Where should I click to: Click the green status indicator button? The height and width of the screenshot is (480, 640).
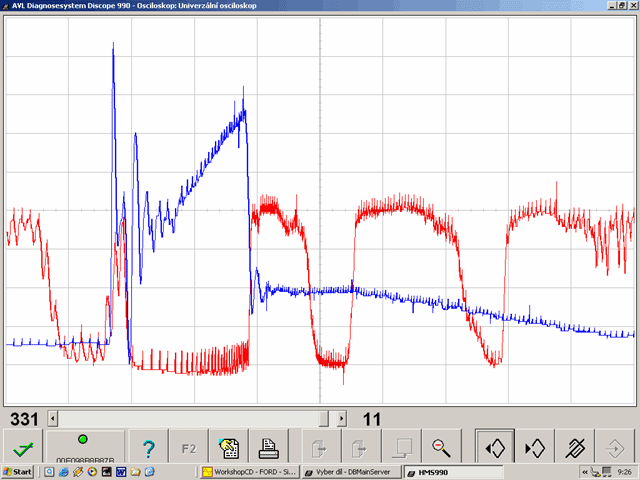(x=85, y=446)
